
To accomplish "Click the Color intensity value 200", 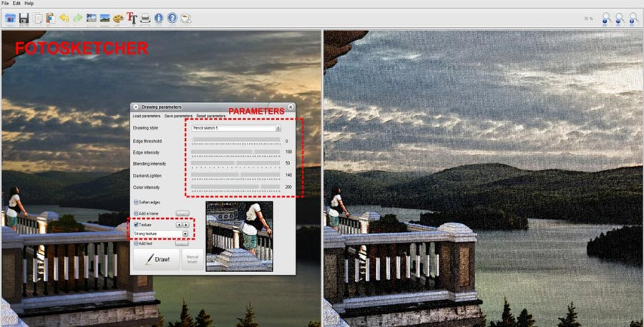I will coord(288,187).
